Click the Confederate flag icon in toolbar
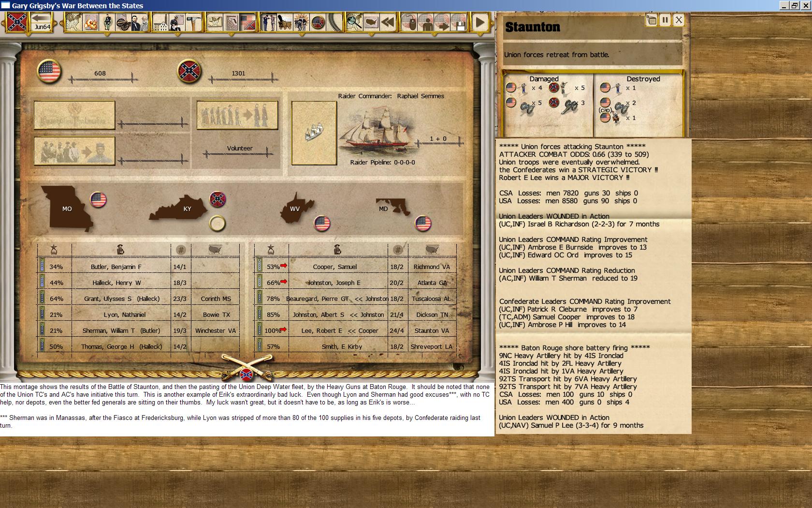Screen dimensions: 812x508 pyautogui.click(x=16, y=22)
